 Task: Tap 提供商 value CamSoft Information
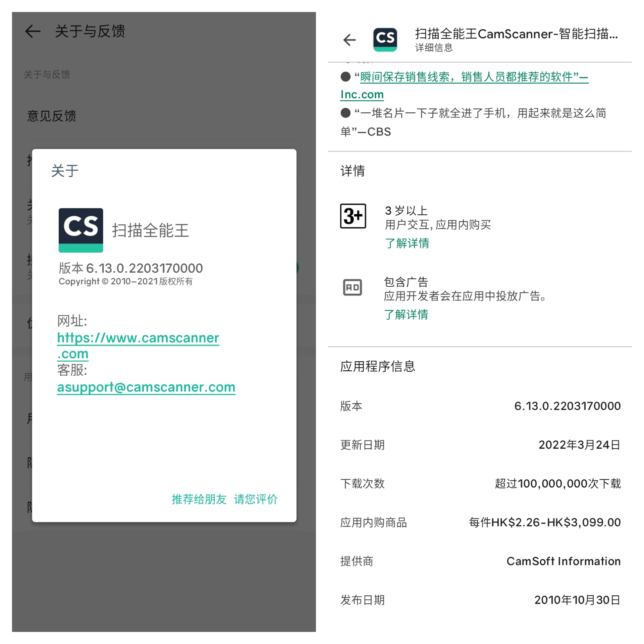click(563, 561)
